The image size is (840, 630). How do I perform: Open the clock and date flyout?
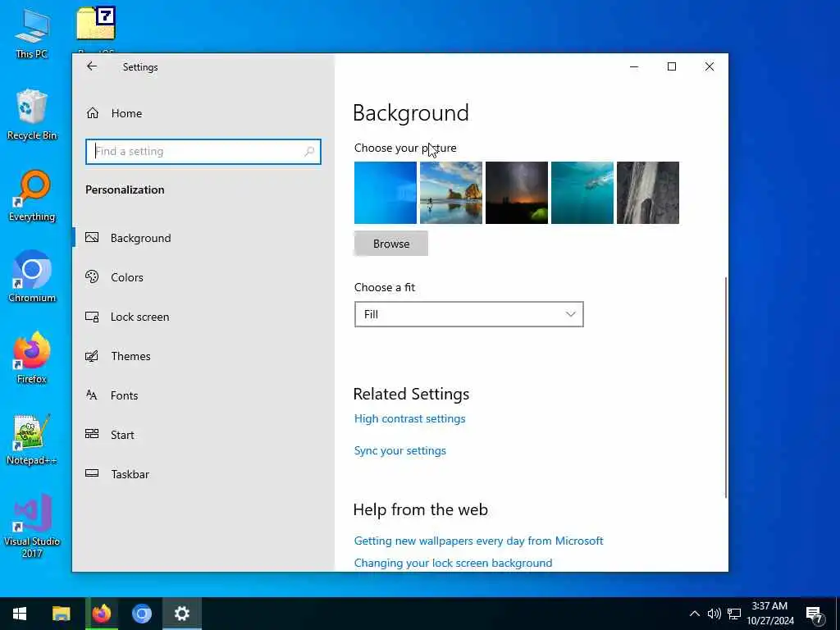(769, 614)
